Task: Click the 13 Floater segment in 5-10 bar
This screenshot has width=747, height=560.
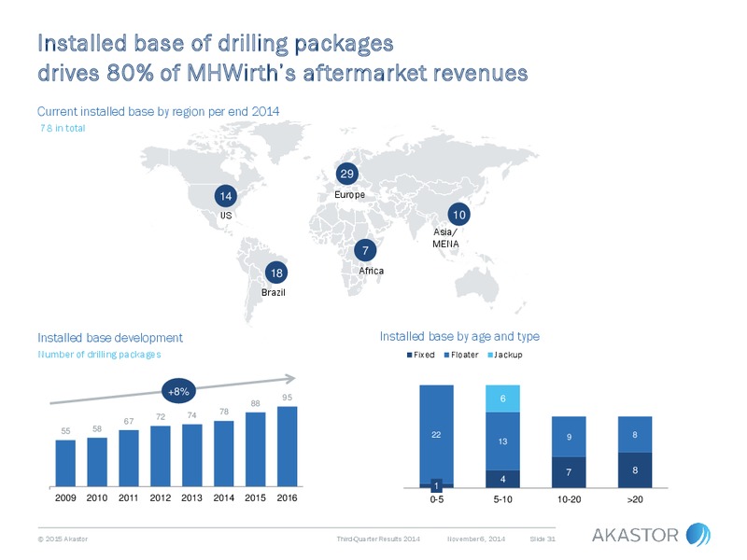Action: tap(502, 441)
